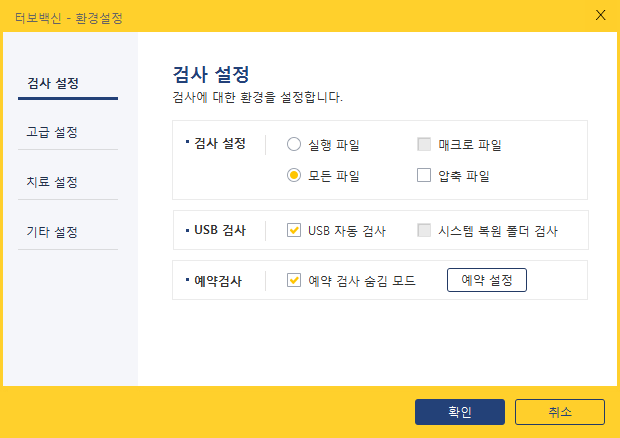Close the 환경설정 window with the X
This screenshot has width=620, height=438.
pyautogui.click(x=600, y=15)
